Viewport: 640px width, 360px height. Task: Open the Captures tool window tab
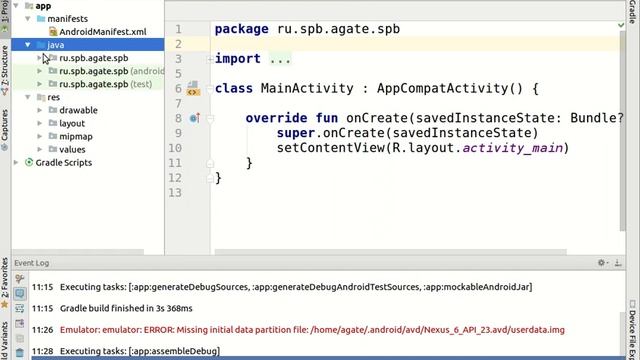pyautogui.click(x=4, y=130)
